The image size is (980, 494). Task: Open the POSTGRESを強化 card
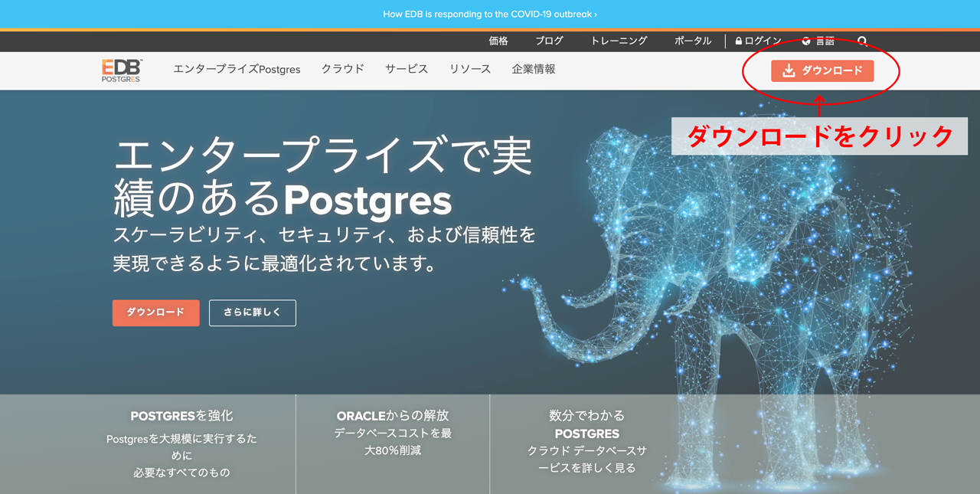(x=181, y=444)
